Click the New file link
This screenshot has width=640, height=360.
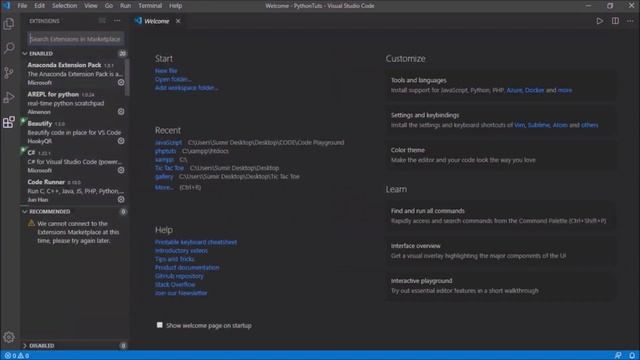166,71
